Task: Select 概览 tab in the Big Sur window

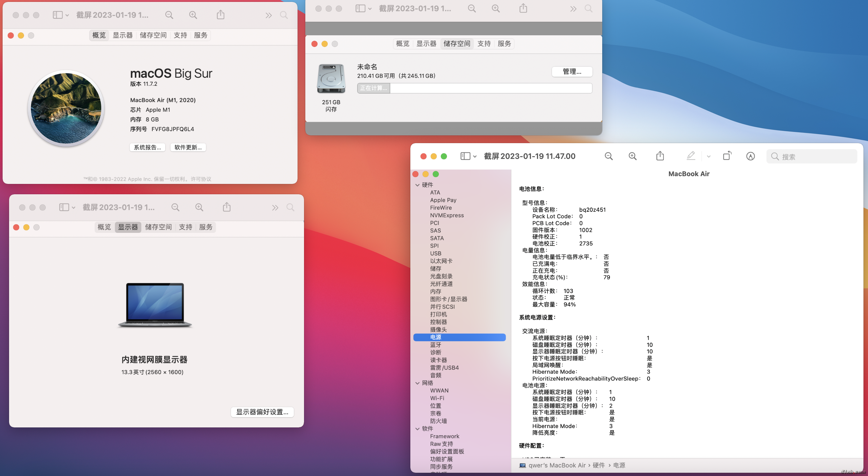Action: click(99, 35)
